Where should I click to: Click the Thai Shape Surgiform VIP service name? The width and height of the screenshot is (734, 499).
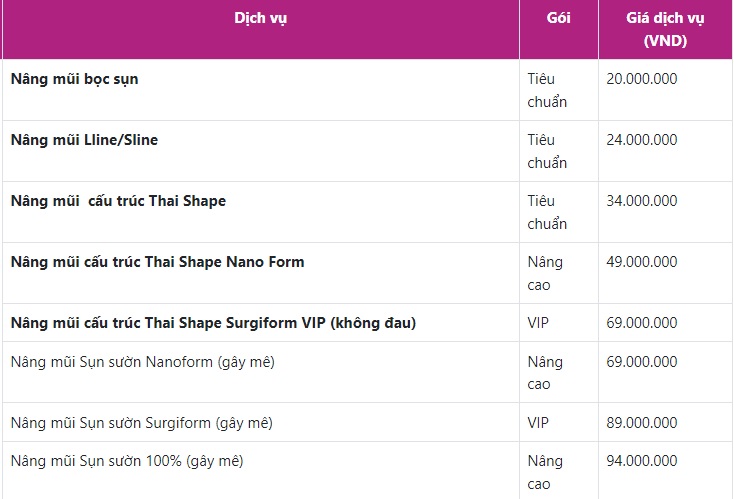coord(214,323)
